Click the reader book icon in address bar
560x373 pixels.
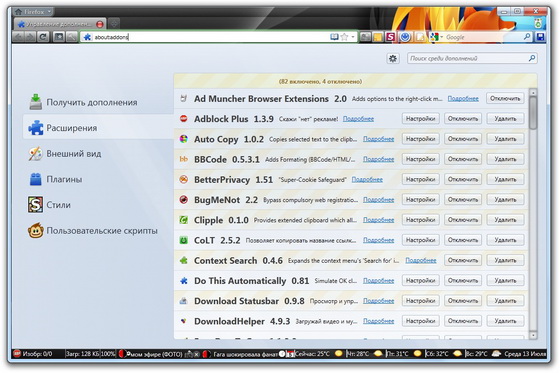(x=334, y=37)
